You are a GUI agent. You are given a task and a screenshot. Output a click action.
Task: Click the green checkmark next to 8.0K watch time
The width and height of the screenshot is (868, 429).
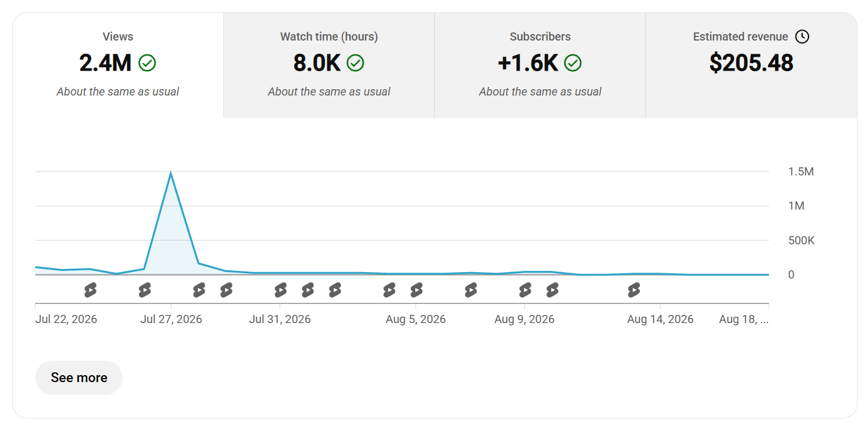click(355, 63)
